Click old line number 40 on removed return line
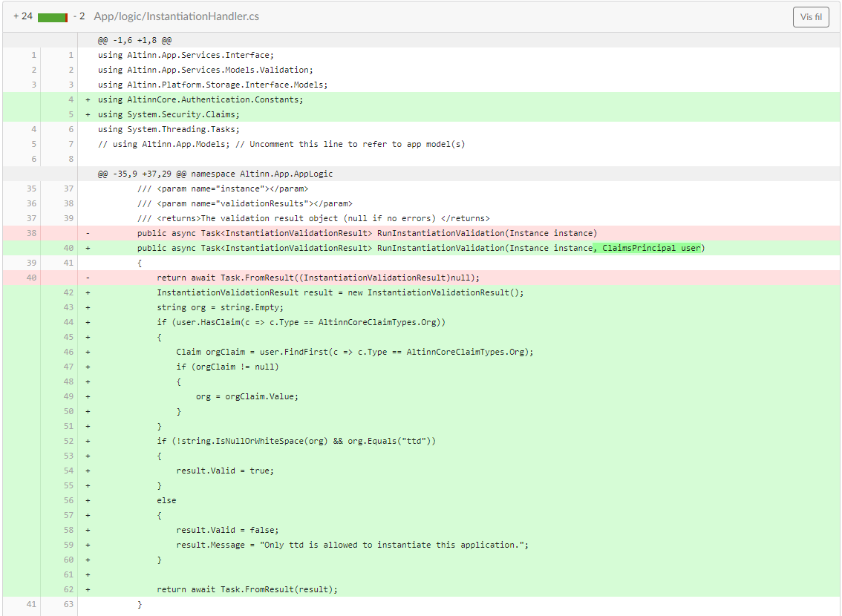 point(32,278)
